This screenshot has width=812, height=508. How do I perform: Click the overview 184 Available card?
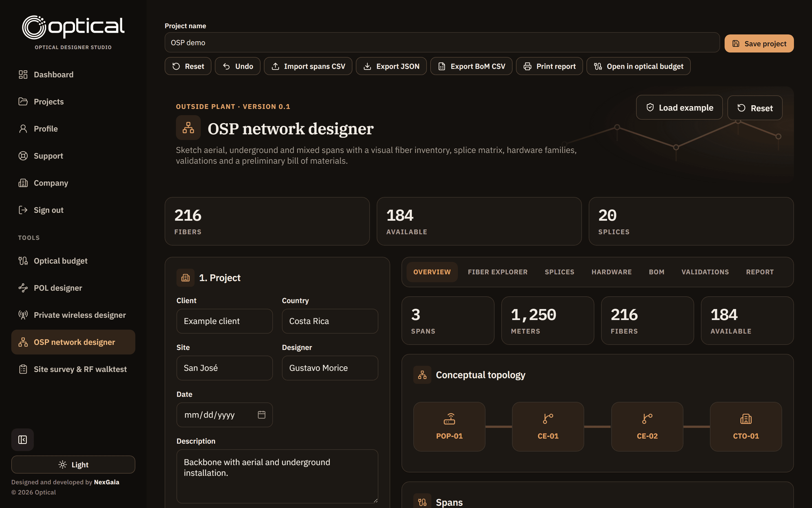(747, 321)
